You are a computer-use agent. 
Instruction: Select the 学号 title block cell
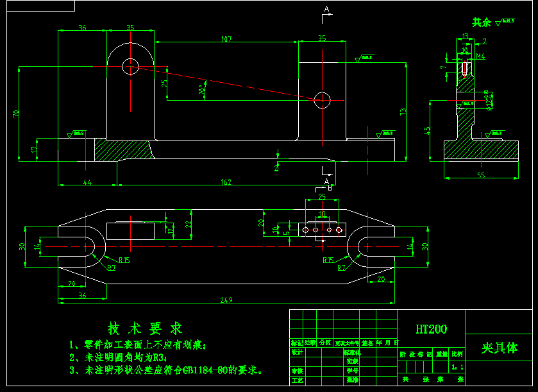point(353,371)
